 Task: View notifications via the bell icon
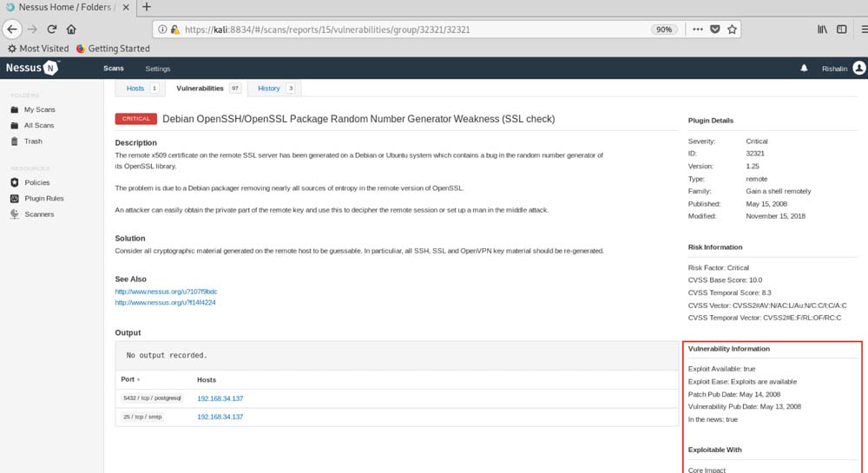(x=804, y=68)
